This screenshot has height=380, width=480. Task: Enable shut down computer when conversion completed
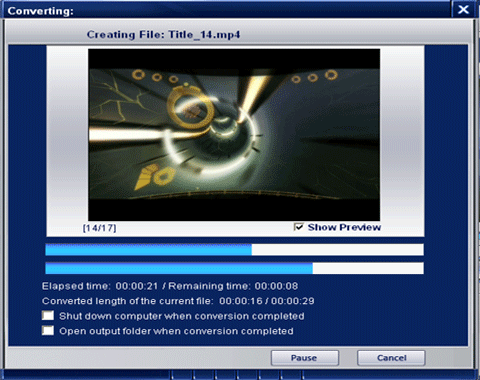pos(48,316)
